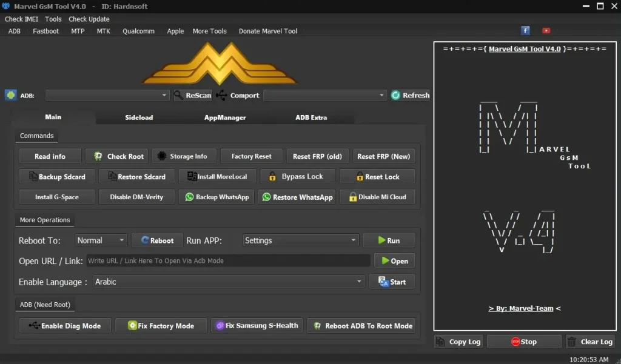Click Open button for URL
Viewport: 621px width, 364px height.
click(394, 260)
